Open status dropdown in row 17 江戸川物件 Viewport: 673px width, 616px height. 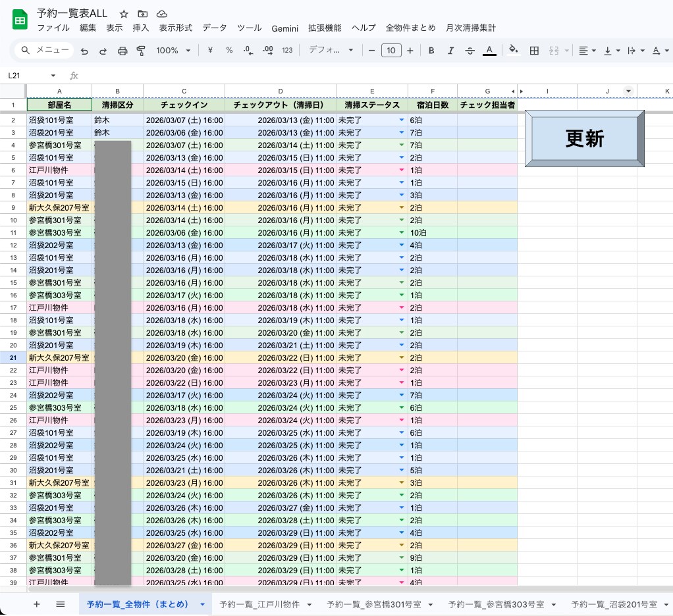click(x=402, y=307)
